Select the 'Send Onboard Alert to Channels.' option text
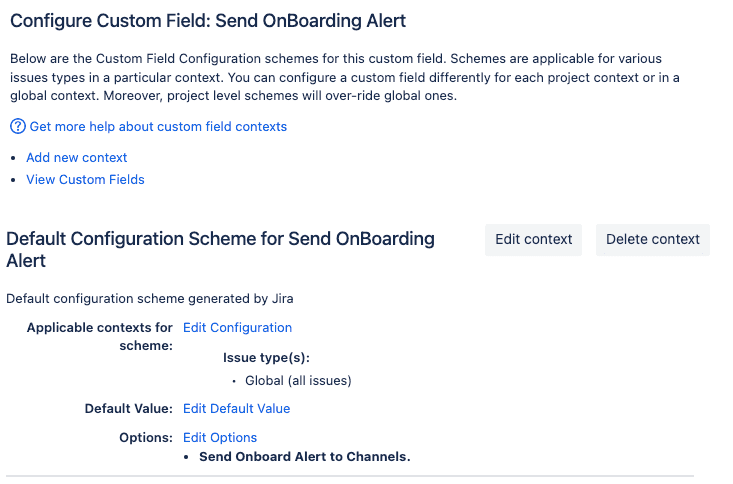733x484 pixels. point(305,456)
